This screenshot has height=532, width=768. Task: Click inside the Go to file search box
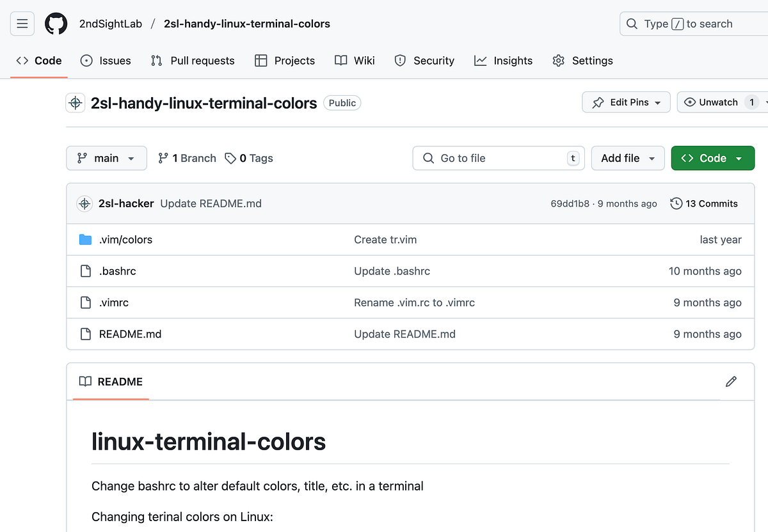point(498,158)
